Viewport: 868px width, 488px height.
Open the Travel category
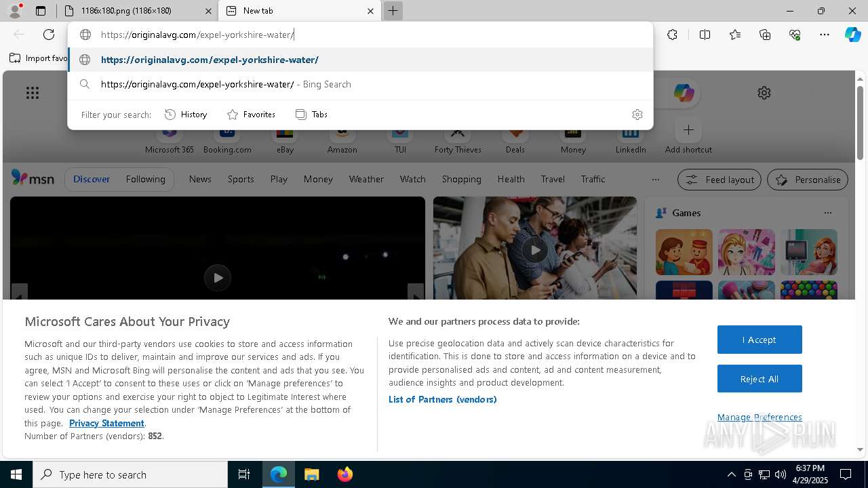[x=553, y=179]
